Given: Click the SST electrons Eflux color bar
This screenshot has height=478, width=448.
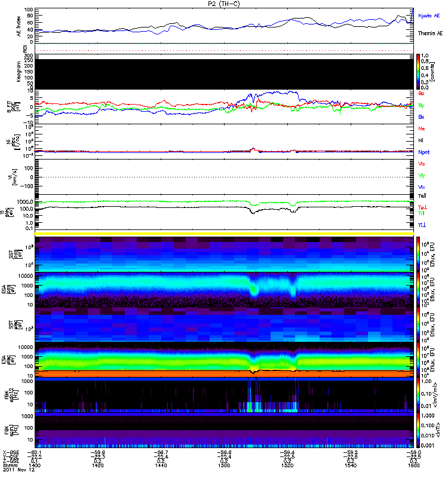Looking at the screenshot, I should tap(419, 324).
